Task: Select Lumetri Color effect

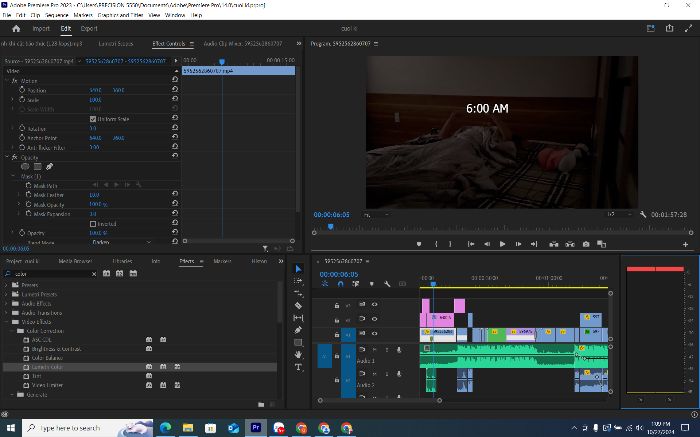Action: (47, 367)
